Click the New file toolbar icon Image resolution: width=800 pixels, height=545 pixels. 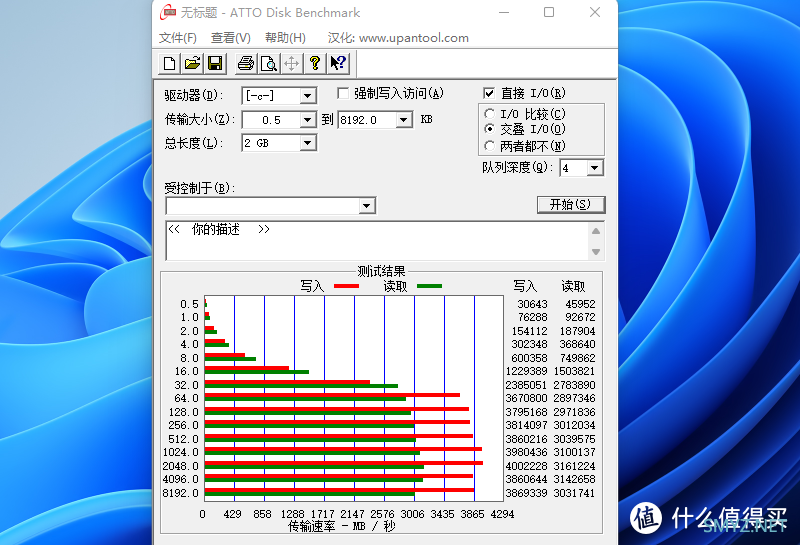coord(169,63)
